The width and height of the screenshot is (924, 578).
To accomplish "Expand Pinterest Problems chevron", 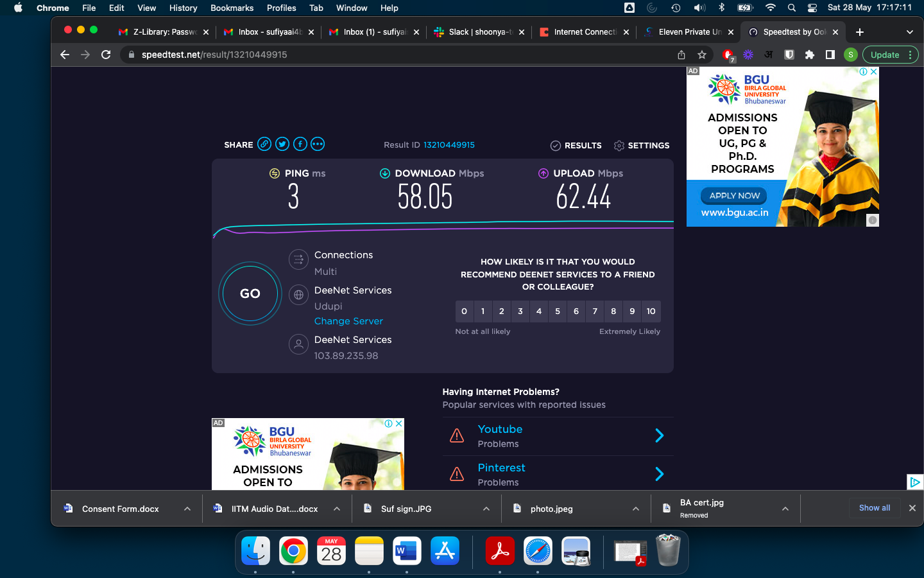I will tap(660, 475).
